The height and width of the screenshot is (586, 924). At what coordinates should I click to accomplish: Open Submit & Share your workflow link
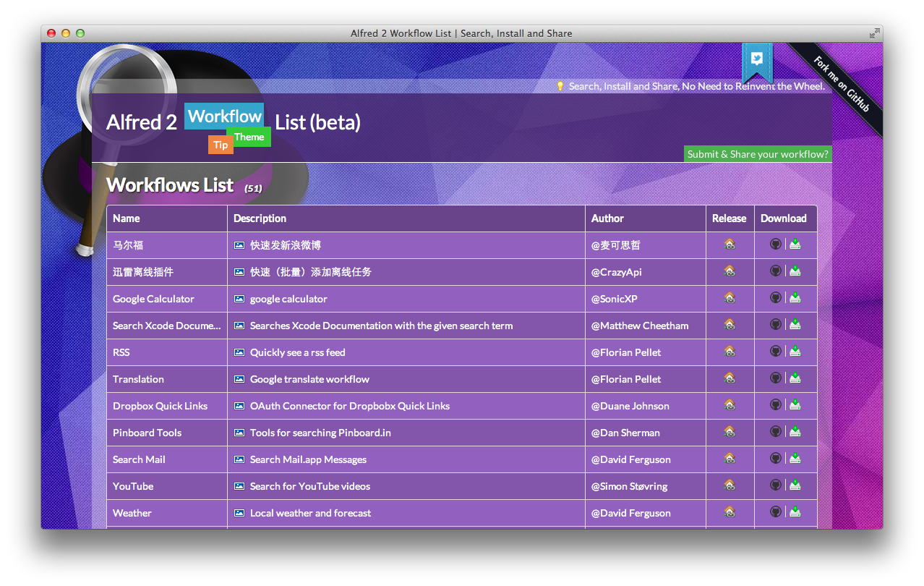(x=758, y=153)
